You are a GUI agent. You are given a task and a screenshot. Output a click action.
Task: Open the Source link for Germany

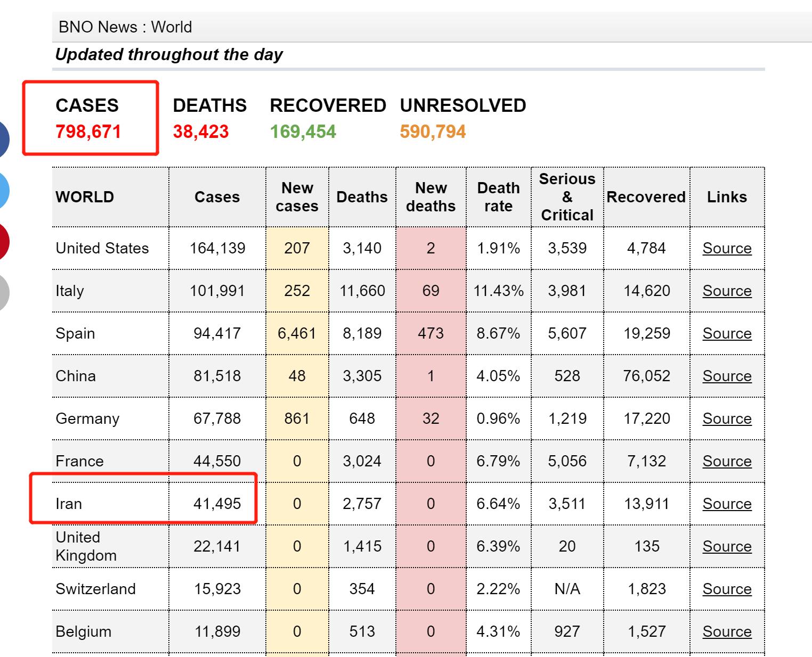click(727, 418)
